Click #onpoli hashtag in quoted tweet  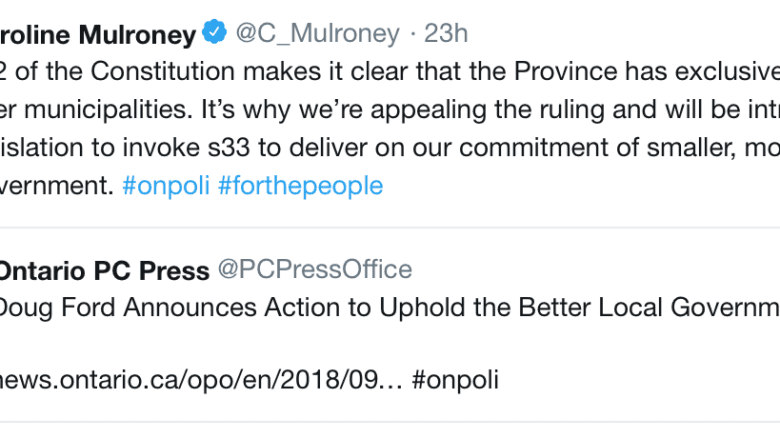pos(455,380)
